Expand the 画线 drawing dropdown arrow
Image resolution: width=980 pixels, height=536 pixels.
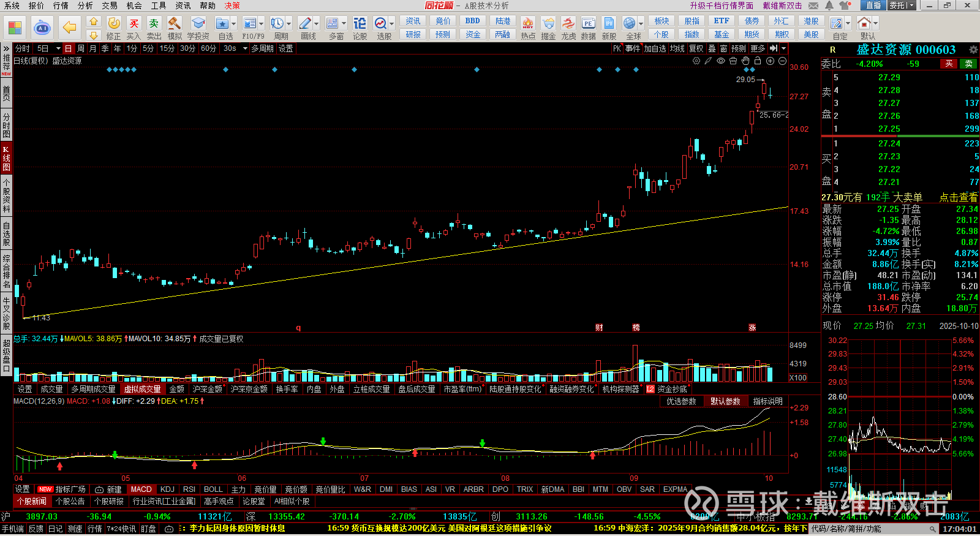[x=316, y=23]
